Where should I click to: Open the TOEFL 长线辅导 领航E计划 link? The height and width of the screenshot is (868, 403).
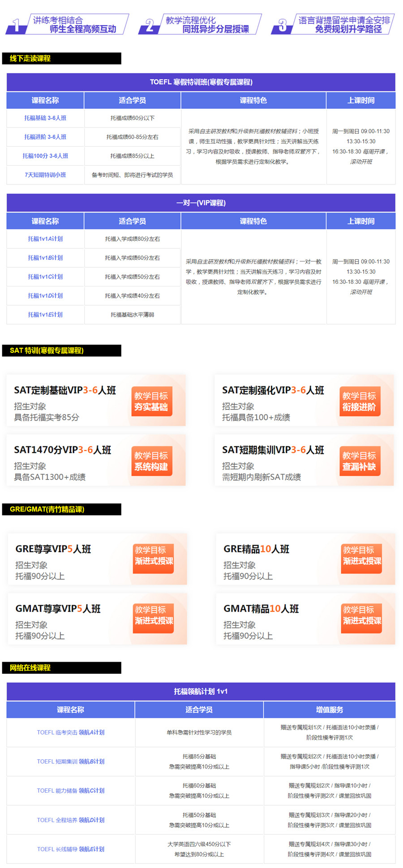click(70, 849)
